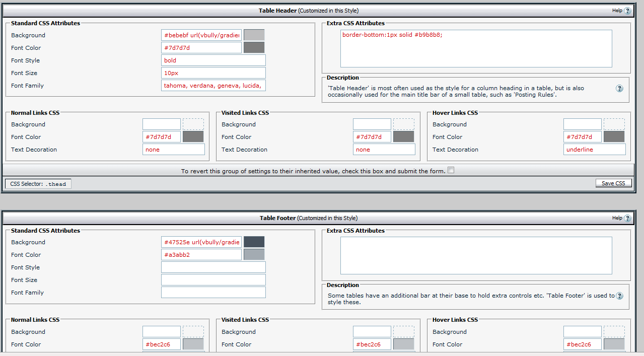Open Table Header font color swatch
The height and width of the screenshot is (356, 644).
[x=254, y=47]
